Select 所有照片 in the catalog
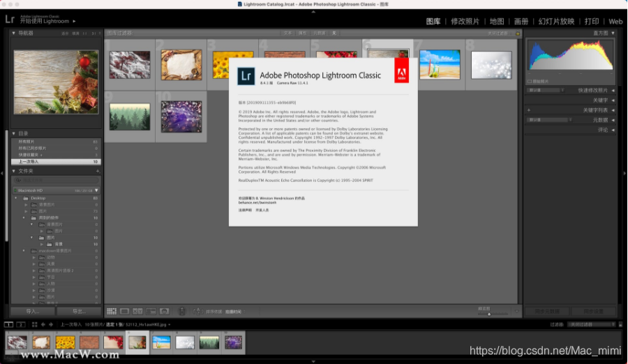This screenshot has width=628, height=364. 56,142
